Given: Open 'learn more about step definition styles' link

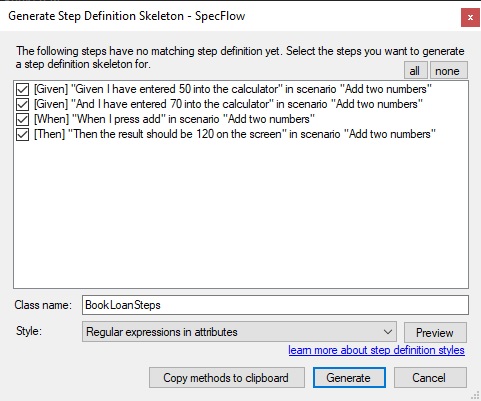Looking at the screenshot, I should 376,350.
